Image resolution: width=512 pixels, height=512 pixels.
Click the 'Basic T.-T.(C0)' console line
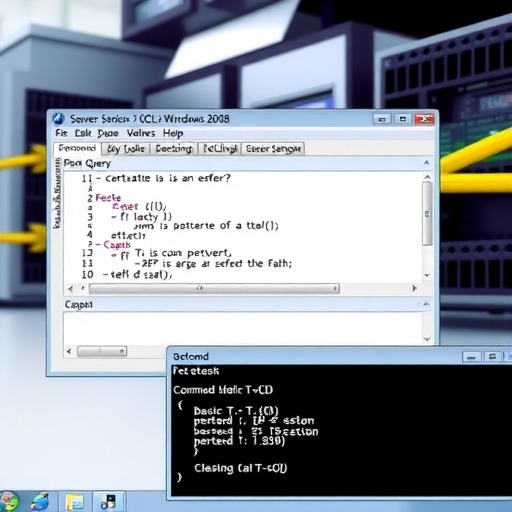tap(236, 411)
